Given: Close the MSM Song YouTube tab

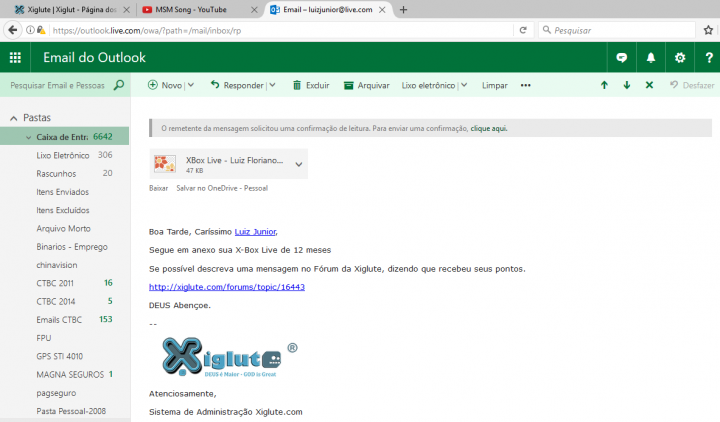Looking at the screenshot, I should click(x=254, y=10).
